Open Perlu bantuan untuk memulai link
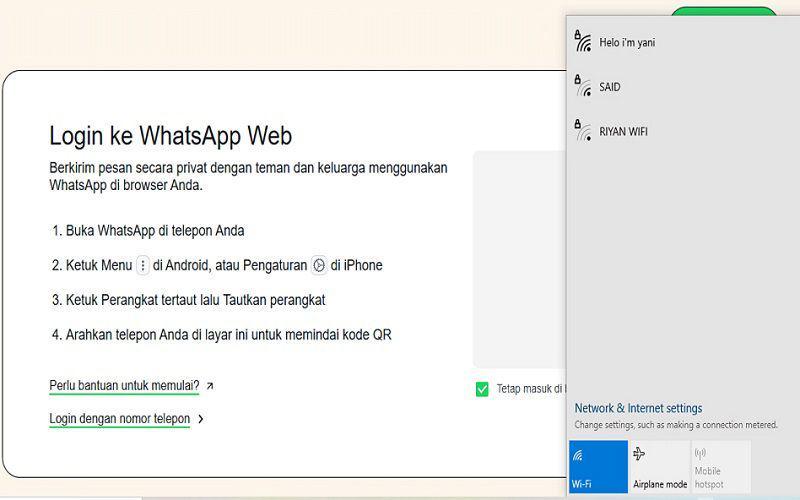This screenshot has height=500, width=800. pyautogui.click(x=124, y=386)
